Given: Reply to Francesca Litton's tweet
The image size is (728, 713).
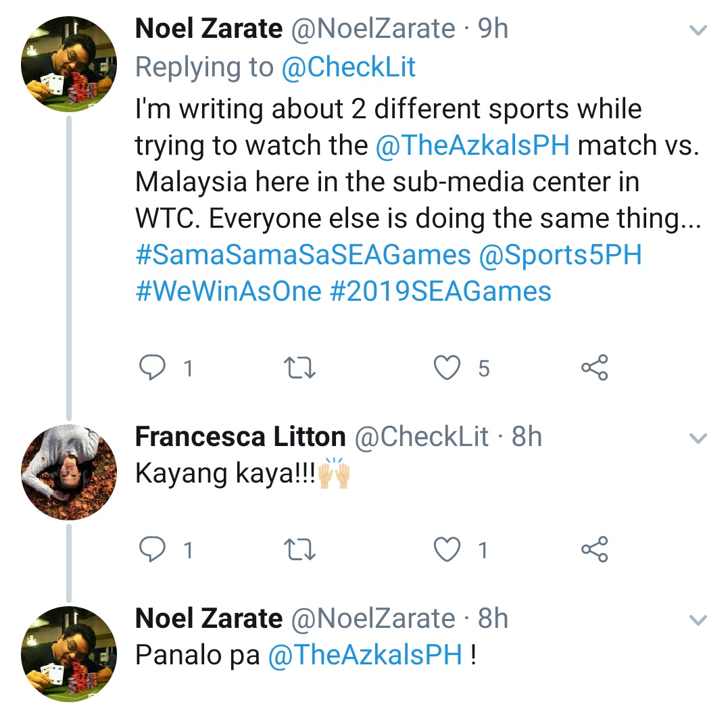Looking at the screenshot, I should pyautogui.click(x=152, y=550).
